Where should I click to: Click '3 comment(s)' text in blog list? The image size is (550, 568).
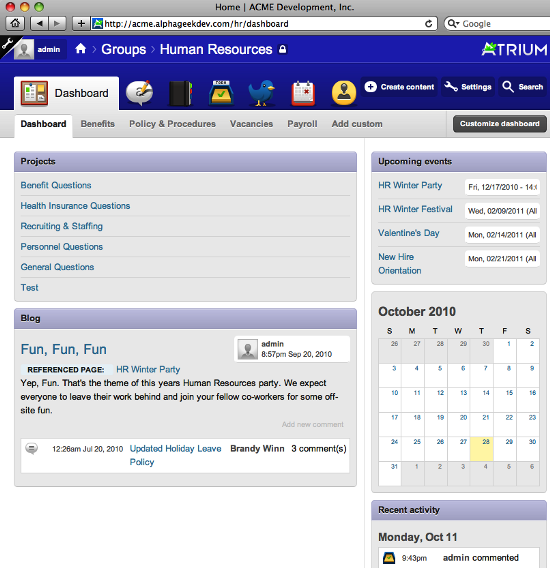coord(319,448)
